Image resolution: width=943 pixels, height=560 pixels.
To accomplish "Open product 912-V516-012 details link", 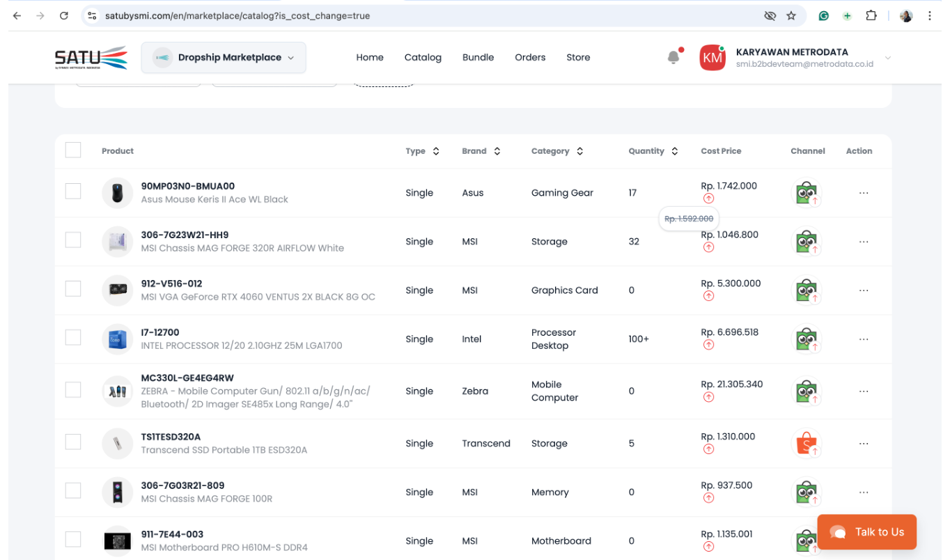I will [x=171, y=283].
